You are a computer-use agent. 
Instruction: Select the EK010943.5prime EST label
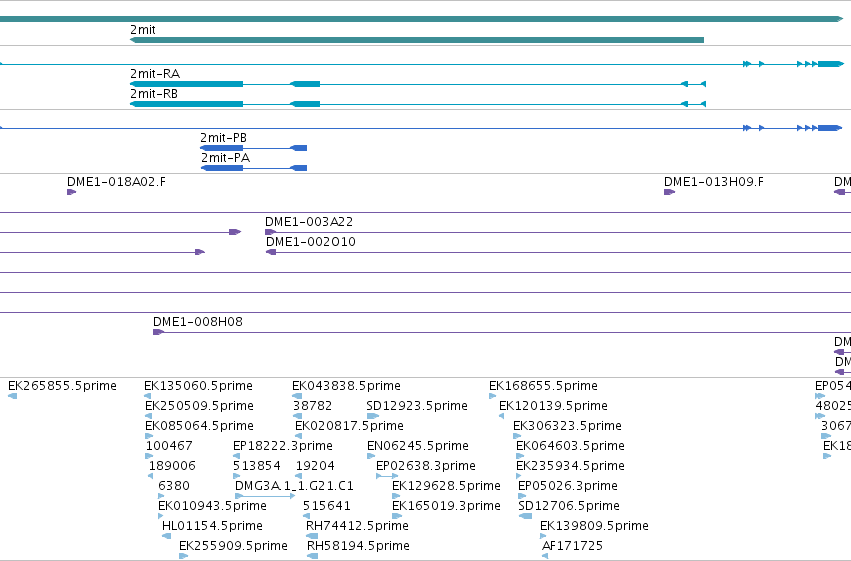click(212, 506)
